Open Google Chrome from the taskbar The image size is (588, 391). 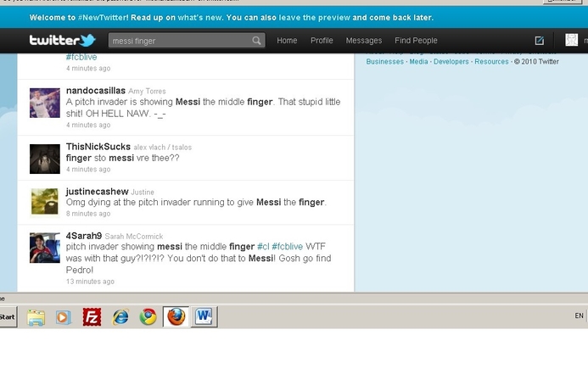(x=148, y=317)
